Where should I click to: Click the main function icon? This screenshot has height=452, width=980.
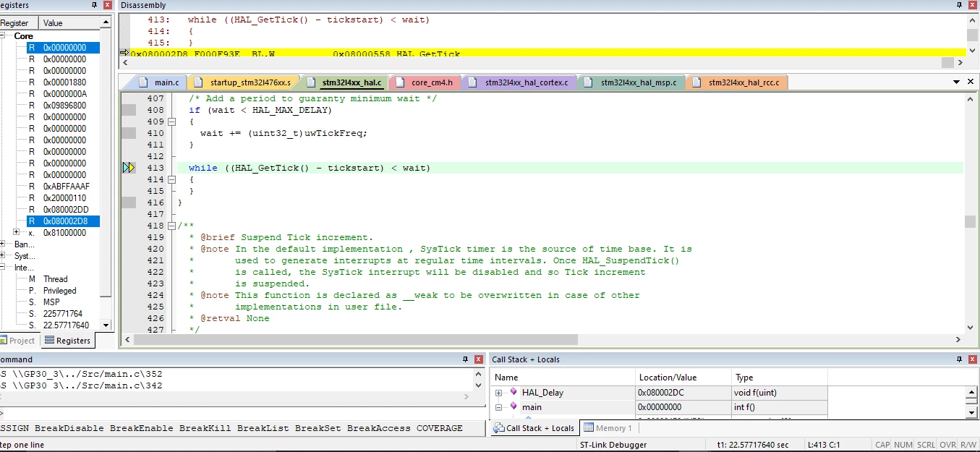[x=514, y=406]
